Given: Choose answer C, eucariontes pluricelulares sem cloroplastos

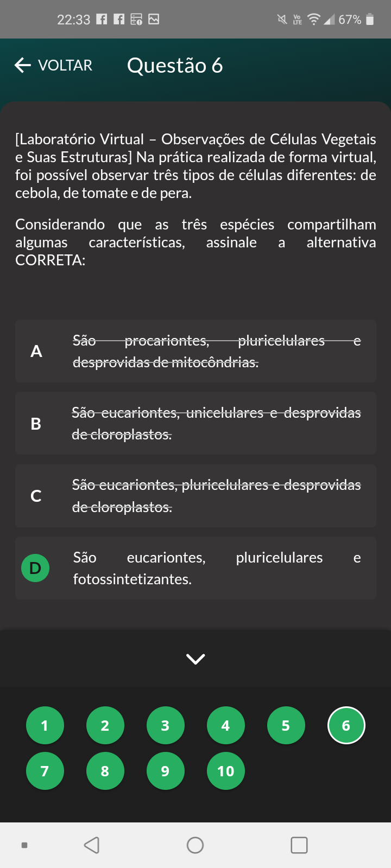Looking at the screenshot, I should click(x=195, y=496).
